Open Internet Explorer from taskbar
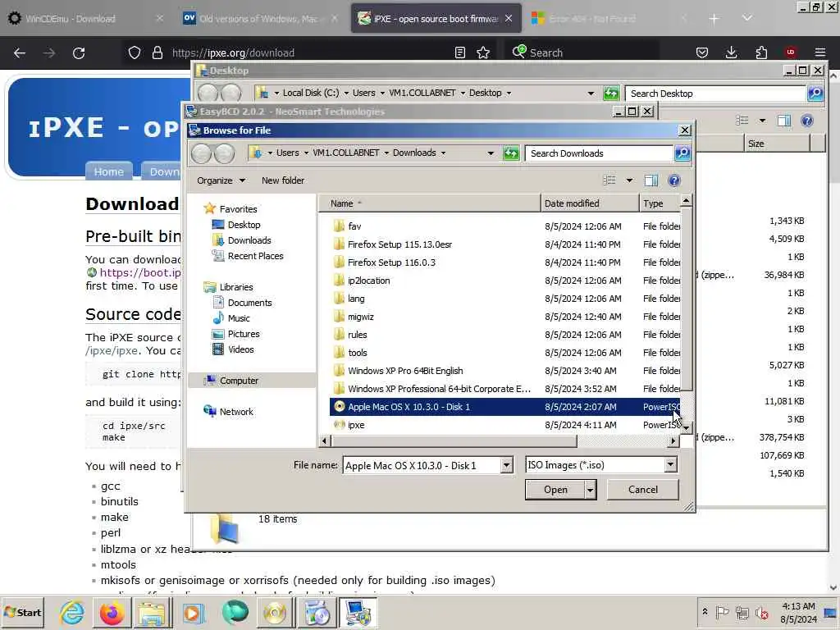Screen dimensions: 840x630 pos(71,613)
